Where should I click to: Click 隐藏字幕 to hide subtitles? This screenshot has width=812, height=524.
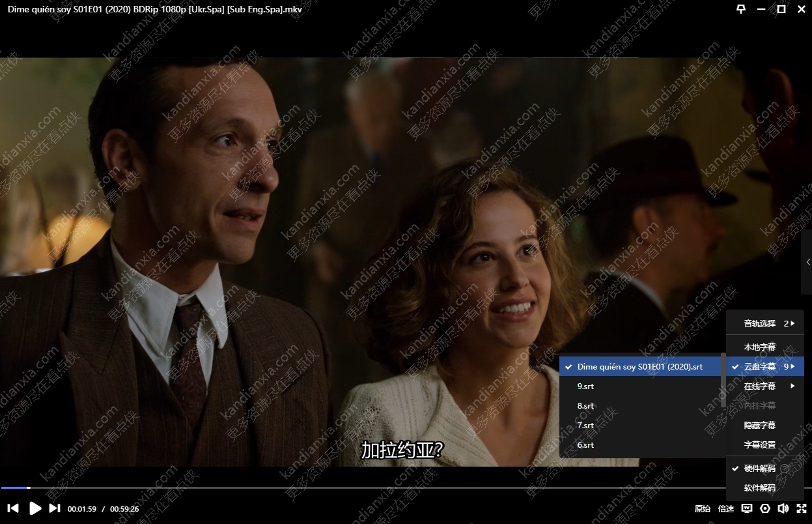759,425
